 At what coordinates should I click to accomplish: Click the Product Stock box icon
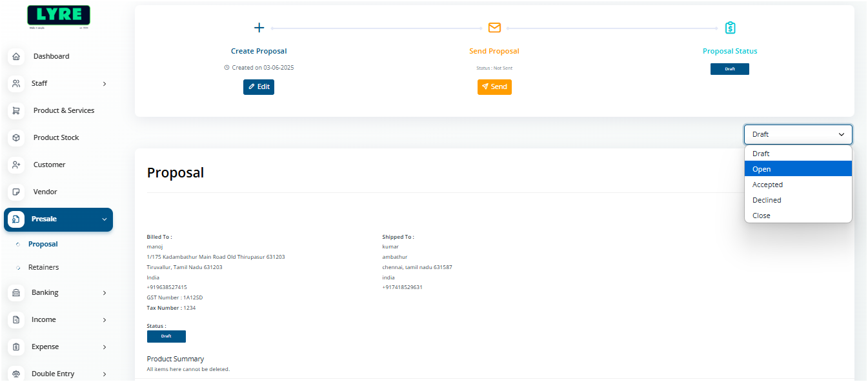click(x=16, y=137)
